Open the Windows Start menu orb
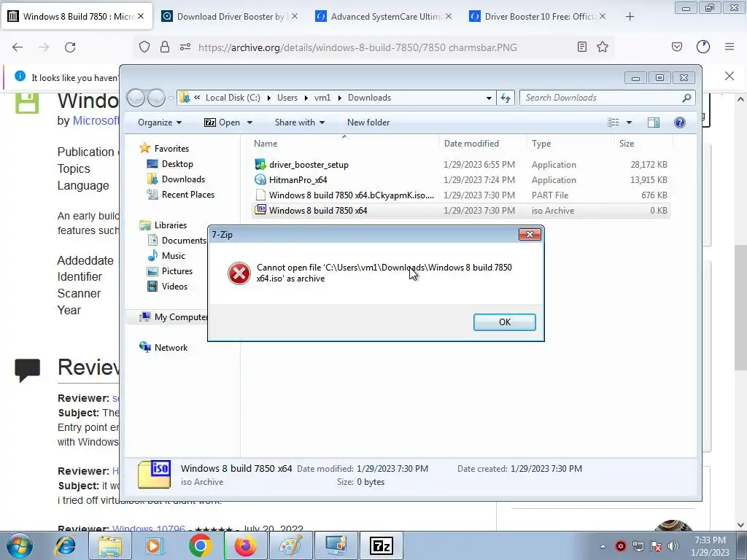747x560 pixels. 20,545
